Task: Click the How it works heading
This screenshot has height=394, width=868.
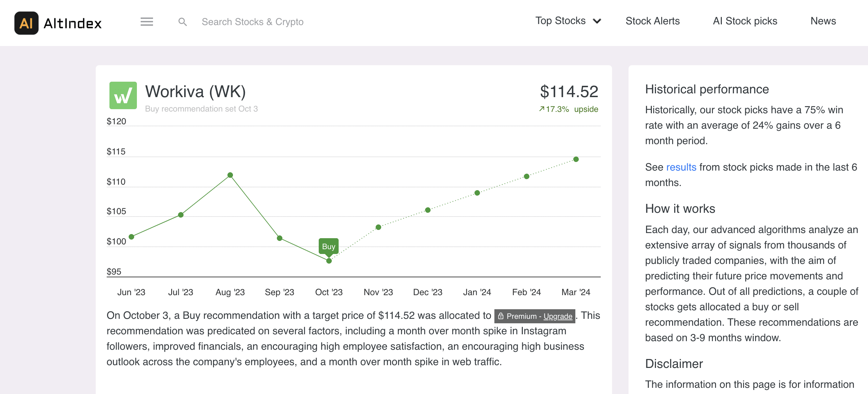Action: (x=680, y=209)
